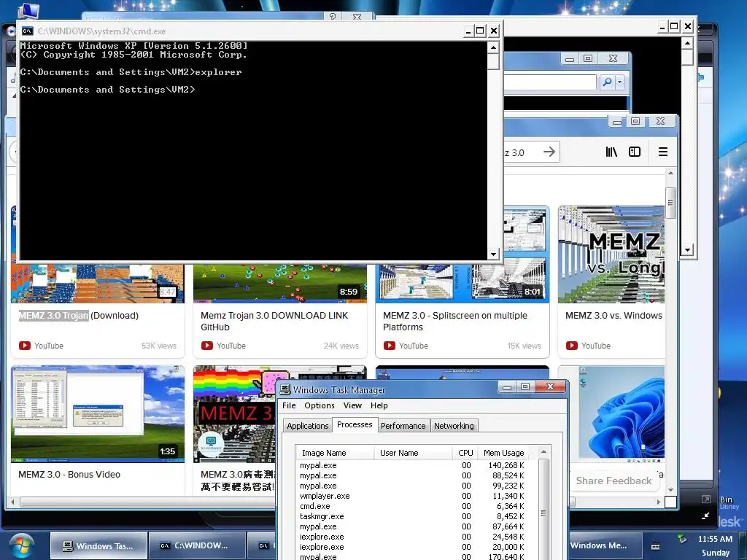Click the YouTube icon under Memz Trojan 3.0 DOWNLOAD
Viewport: 747px width, 560px height.
(x=206, y=346)
